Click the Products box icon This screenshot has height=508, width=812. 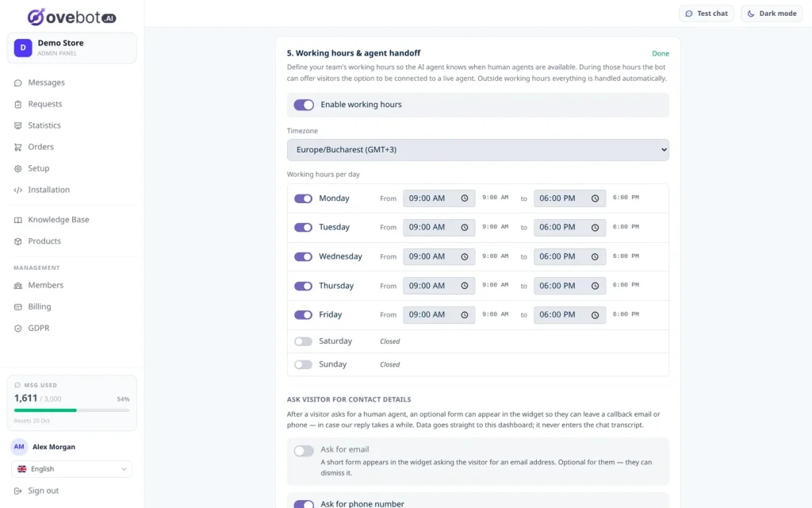tap(18, 241)
